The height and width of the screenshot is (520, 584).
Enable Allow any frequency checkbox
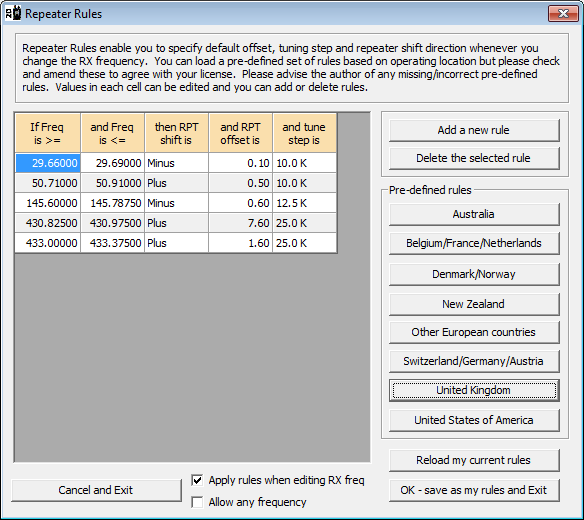coord(197,502)
